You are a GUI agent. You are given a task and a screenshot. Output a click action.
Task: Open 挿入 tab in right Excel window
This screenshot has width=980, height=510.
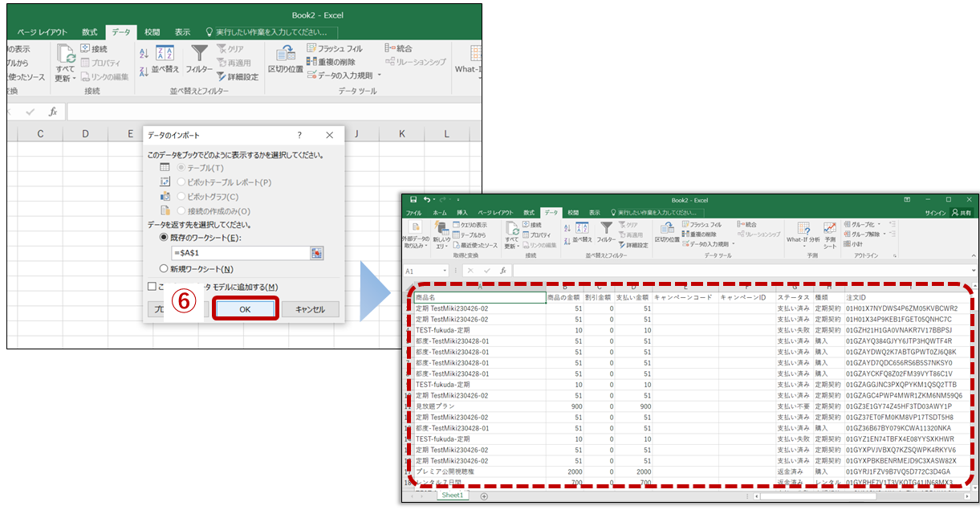pos(462,213)
